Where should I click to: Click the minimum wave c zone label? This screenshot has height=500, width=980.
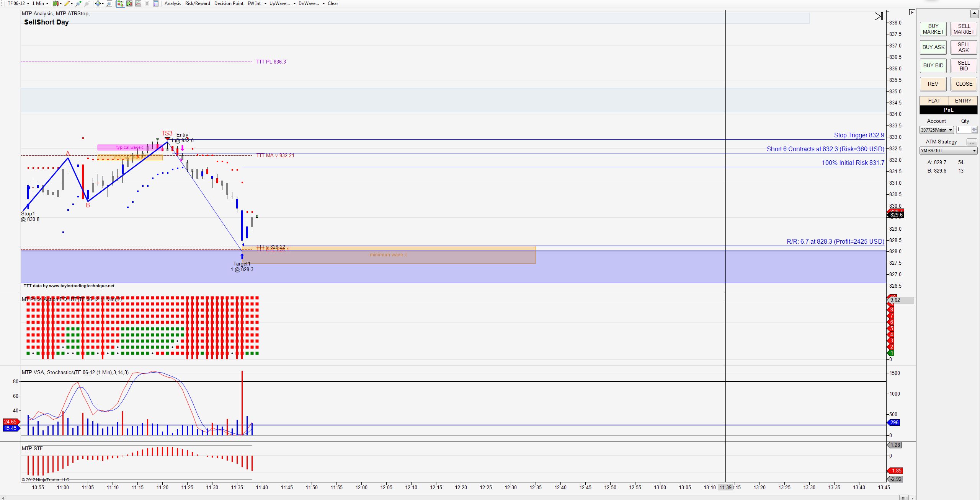388,255
